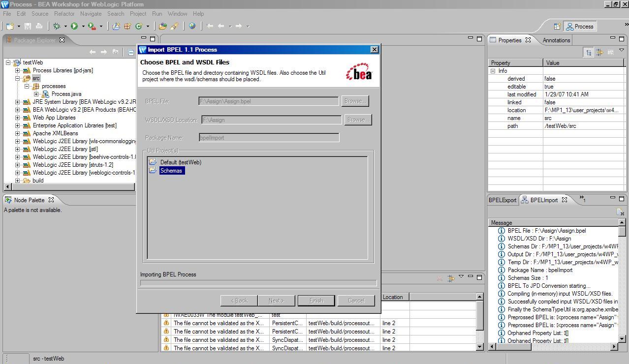This screenshot has height=364, width=629.
Task: Open the Properties view menu triangle
Action: (x=621, y=50)
